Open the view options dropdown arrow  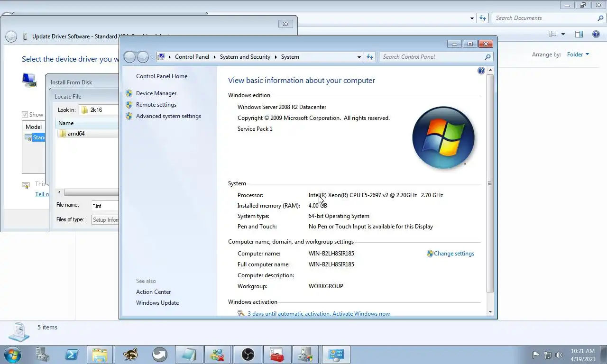pyautogui.click(x=563, y=34)
